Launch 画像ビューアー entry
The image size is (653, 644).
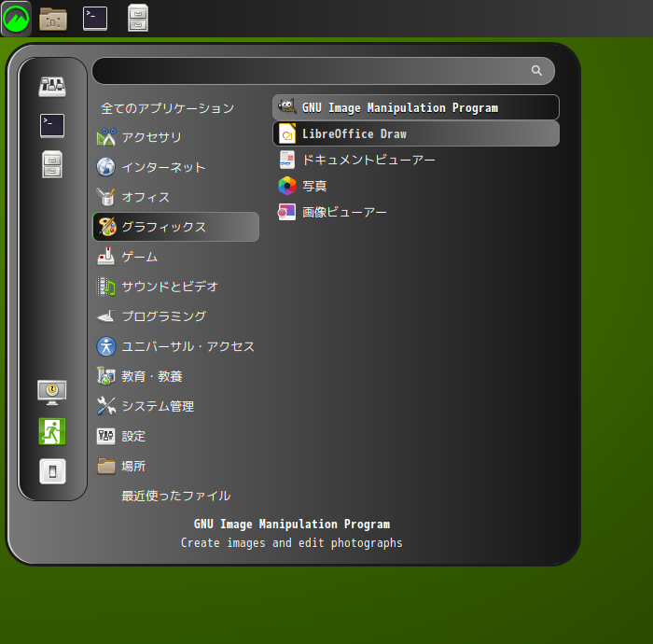point(416,212)
